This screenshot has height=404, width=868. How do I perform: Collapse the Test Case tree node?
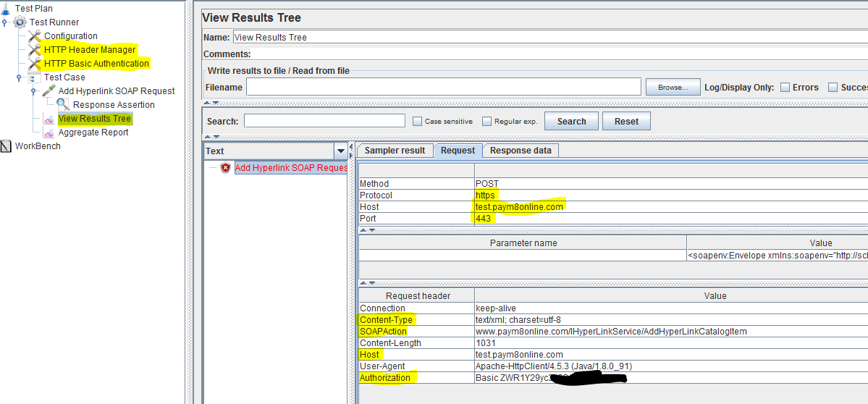point(18,77)
